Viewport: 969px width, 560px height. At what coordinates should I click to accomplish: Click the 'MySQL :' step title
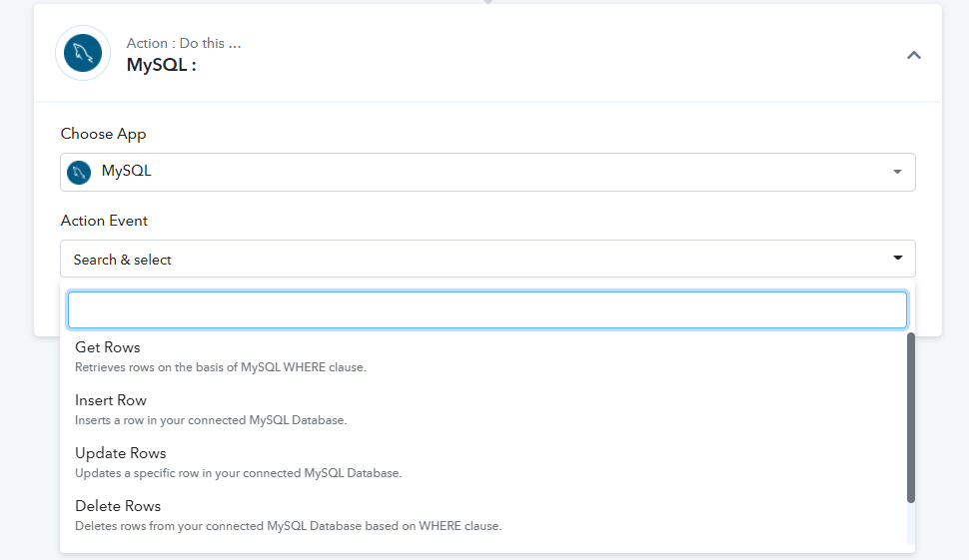coord(161,64)
